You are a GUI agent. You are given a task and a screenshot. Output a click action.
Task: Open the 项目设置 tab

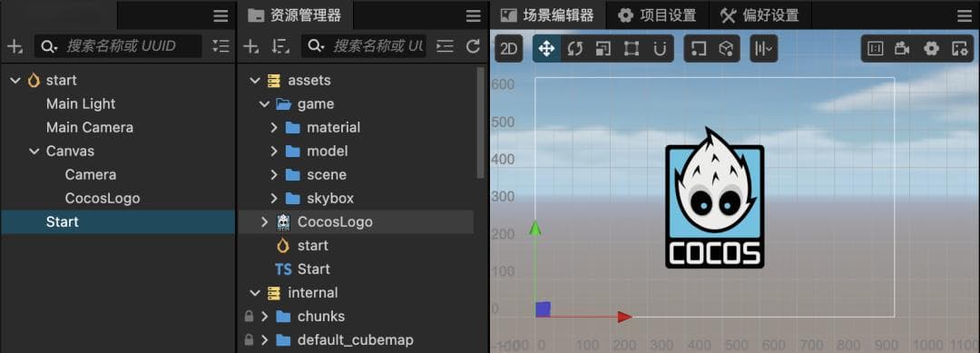[x=657, y=15]
